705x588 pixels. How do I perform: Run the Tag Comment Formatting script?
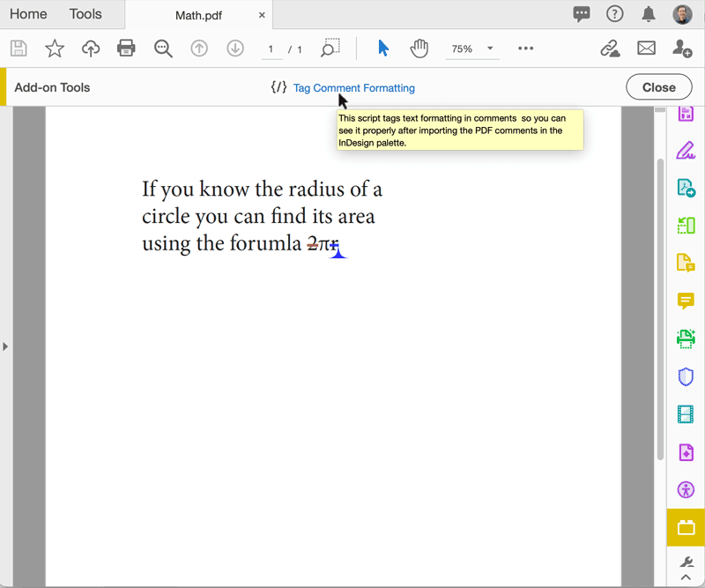(353, 88)
